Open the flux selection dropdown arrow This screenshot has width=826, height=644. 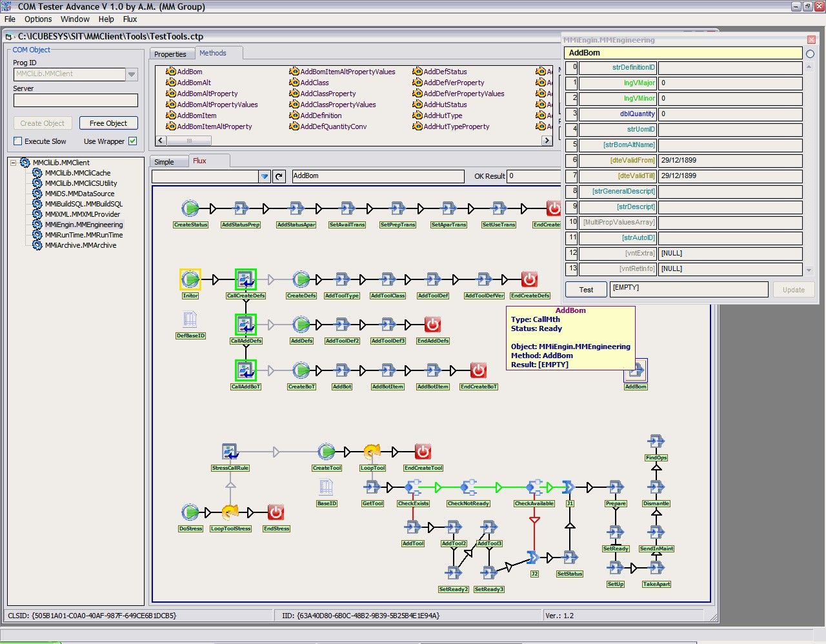pyautogui.click(x=265, y=176)
